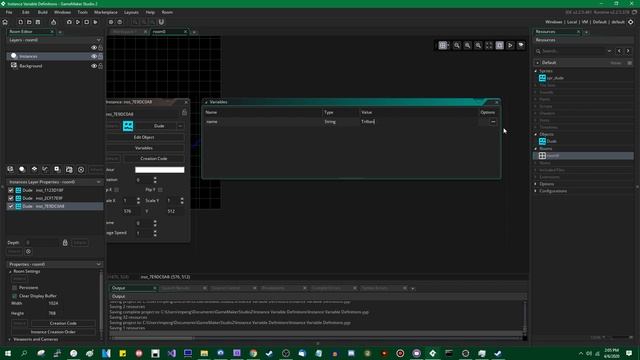
Task: Click the first layer tool icon under the layers list
Action: click(11, 169)
